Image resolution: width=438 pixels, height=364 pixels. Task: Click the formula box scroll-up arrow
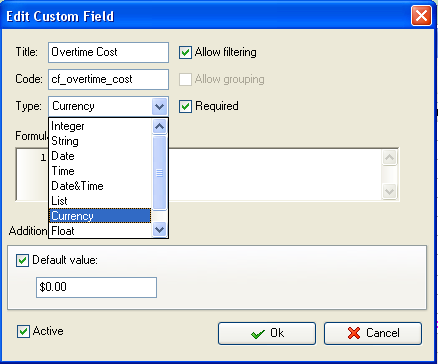tap(389, 158)
